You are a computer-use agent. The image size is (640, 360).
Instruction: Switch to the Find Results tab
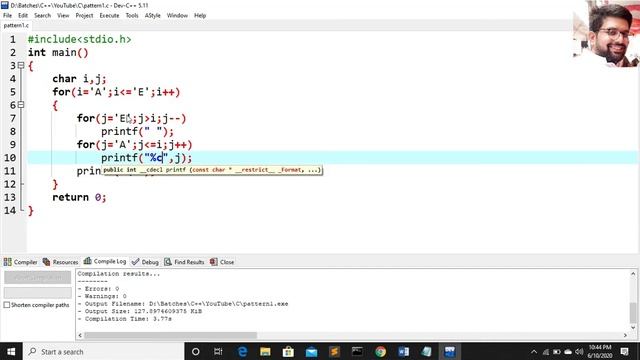(184, 262)
